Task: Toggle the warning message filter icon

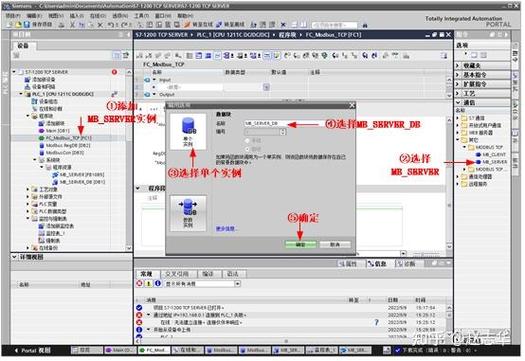Action: [148, 284]
